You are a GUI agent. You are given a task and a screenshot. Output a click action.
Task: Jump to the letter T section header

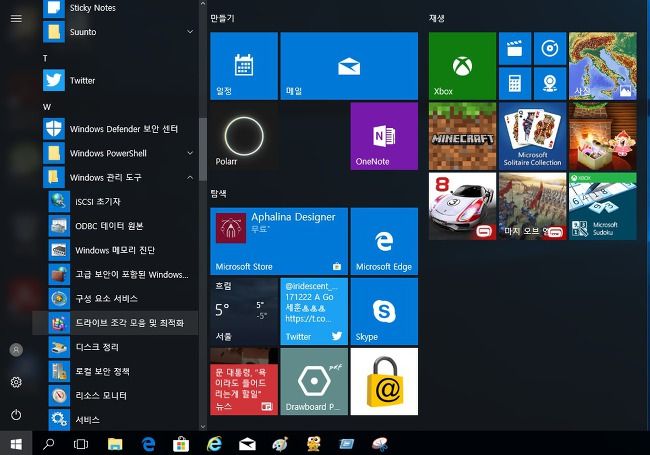coord(45,58)
